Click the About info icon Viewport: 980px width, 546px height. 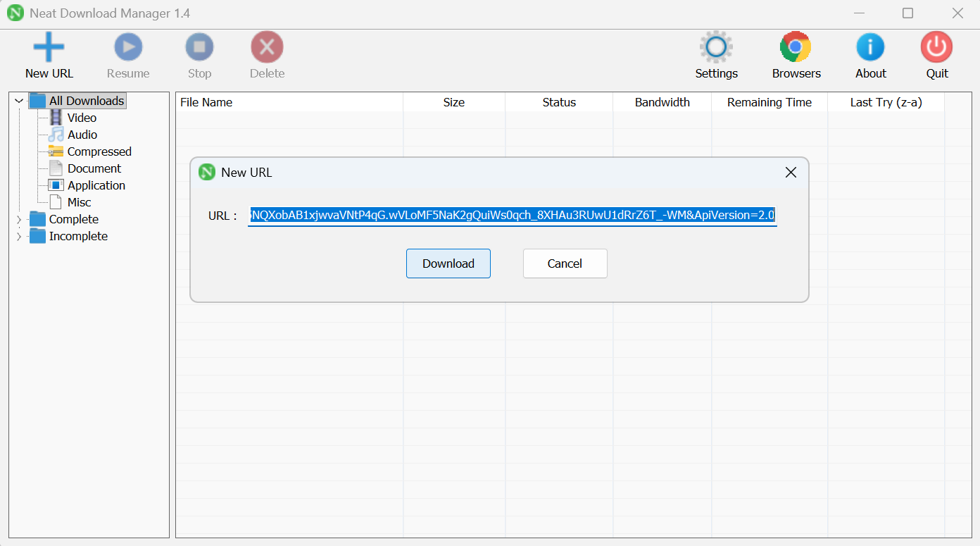870,48
